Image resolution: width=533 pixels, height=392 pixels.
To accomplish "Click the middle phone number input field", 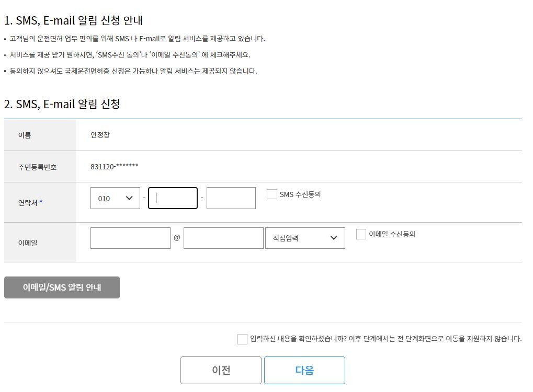I will [173, 198].
